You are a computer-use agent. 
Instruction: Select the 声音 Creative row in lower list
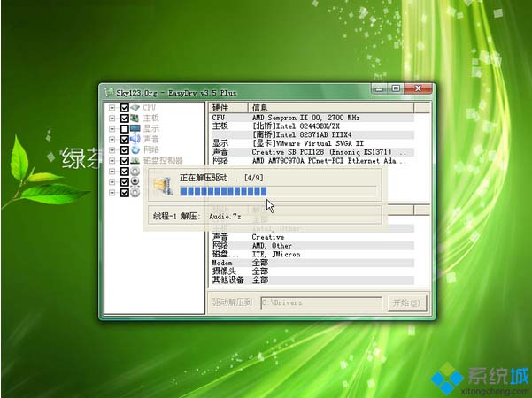[x=311, y=237]
